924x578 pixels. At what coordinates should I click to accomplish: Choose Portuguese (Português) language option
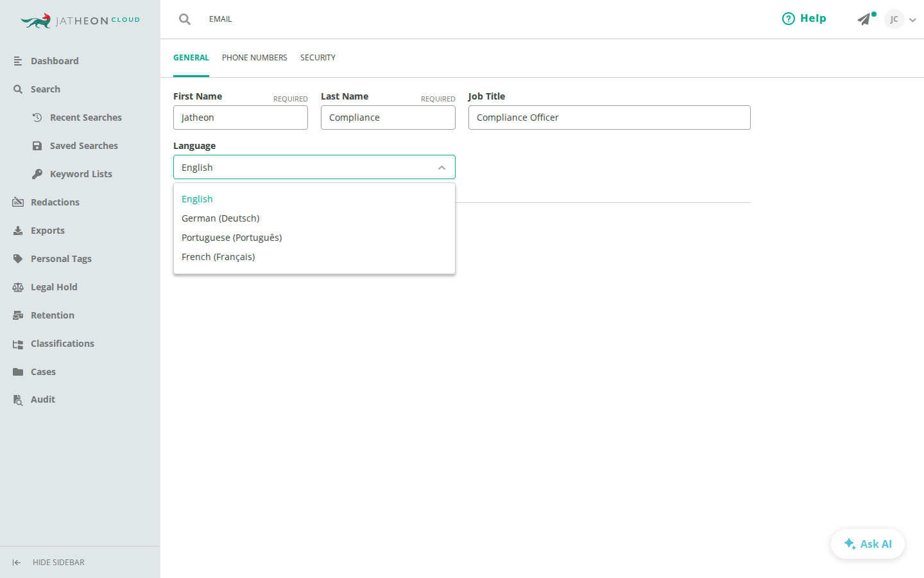[314, 238]
